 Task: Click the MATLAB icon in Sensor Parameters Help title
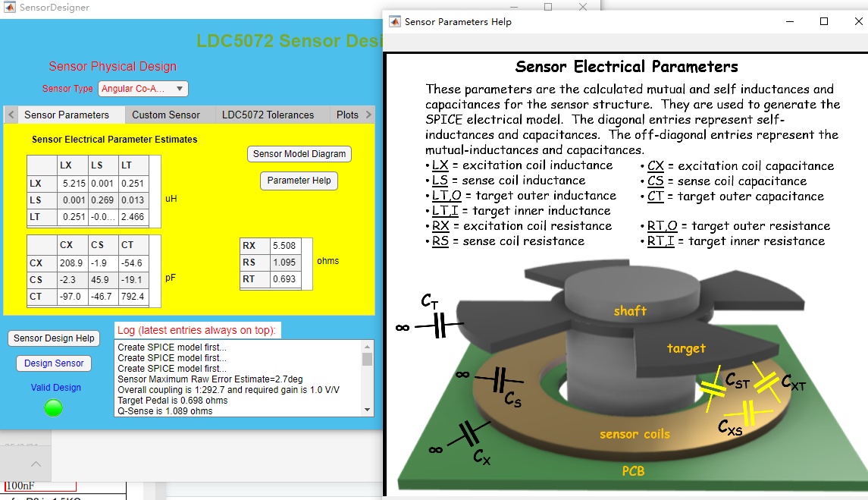tap(395, 21)
